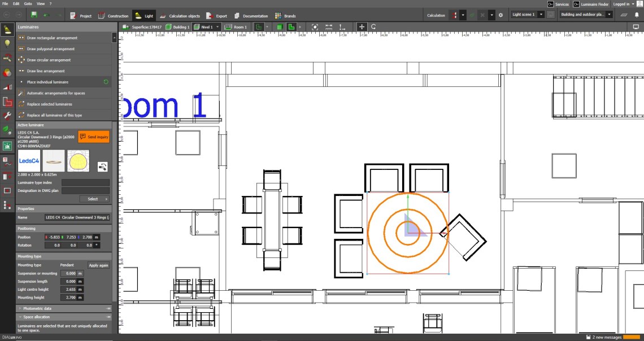Switch to the Calculation objects tab
Screen dimensions: 644x341
180,16
